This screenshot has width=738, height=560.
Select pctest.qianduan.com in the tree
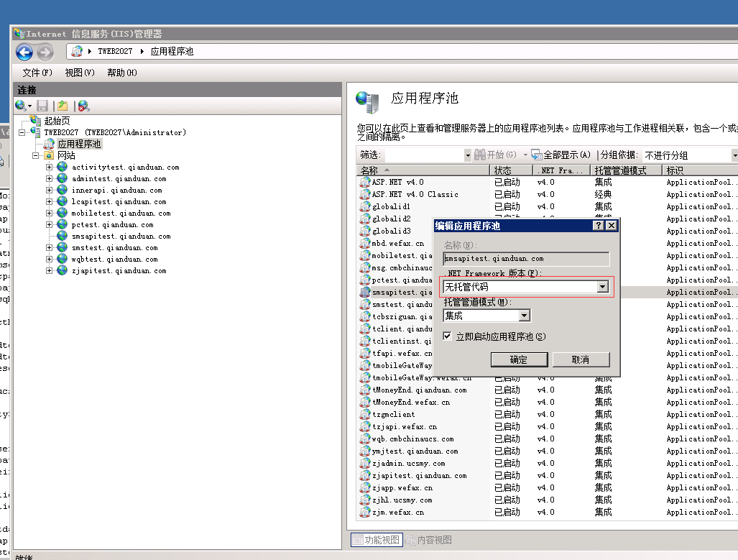[112, 225]
